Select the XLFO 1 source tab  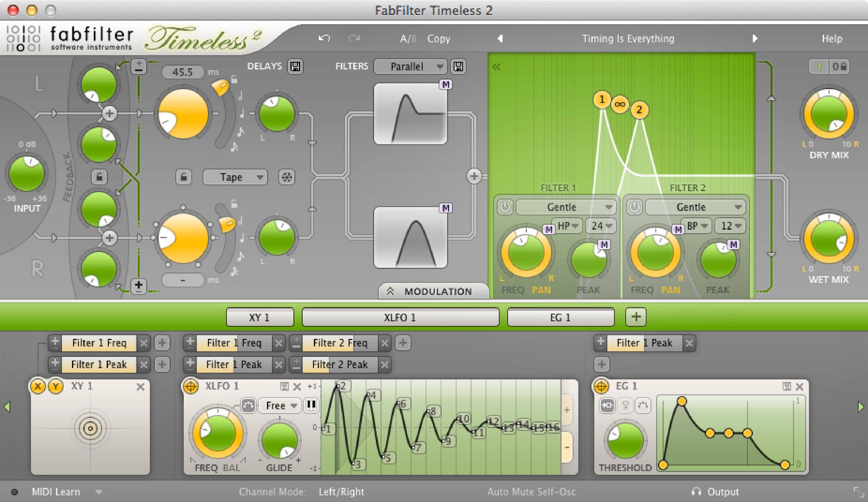pos(400,317)
